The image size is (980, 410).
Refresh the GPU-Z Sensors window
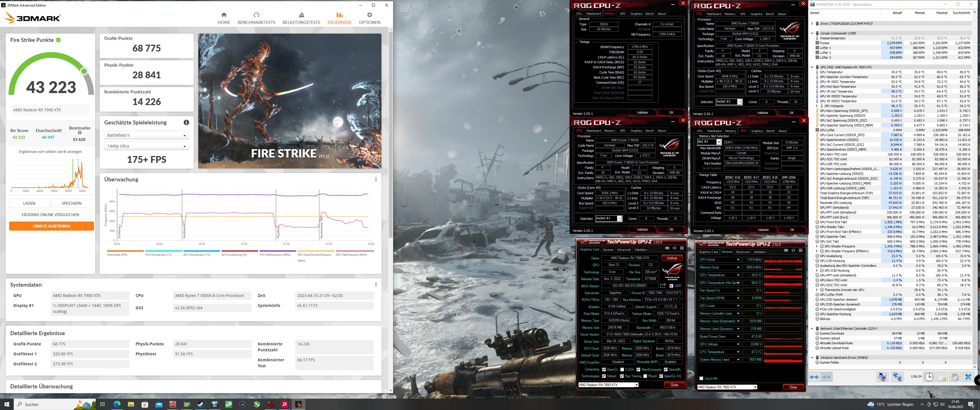(x=793, y=250)
